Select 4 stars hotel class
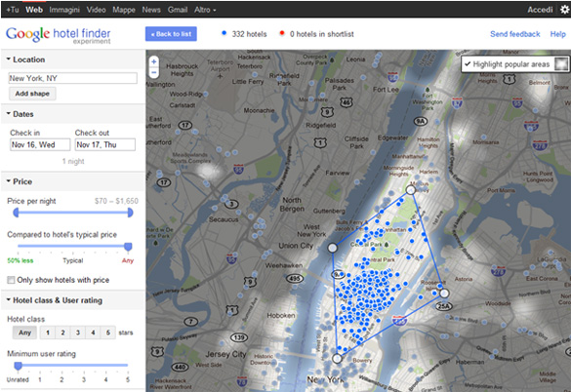This screenshot has width=571, height=392. point(94,333)
